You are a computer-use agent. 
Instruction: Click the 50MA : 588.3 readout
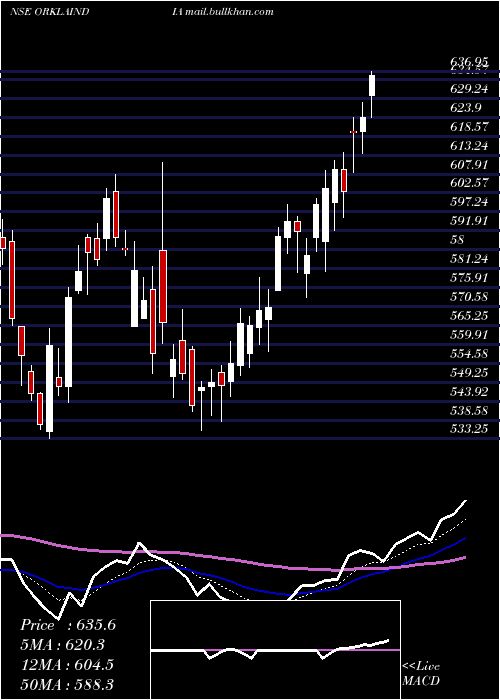pos(67,685)
